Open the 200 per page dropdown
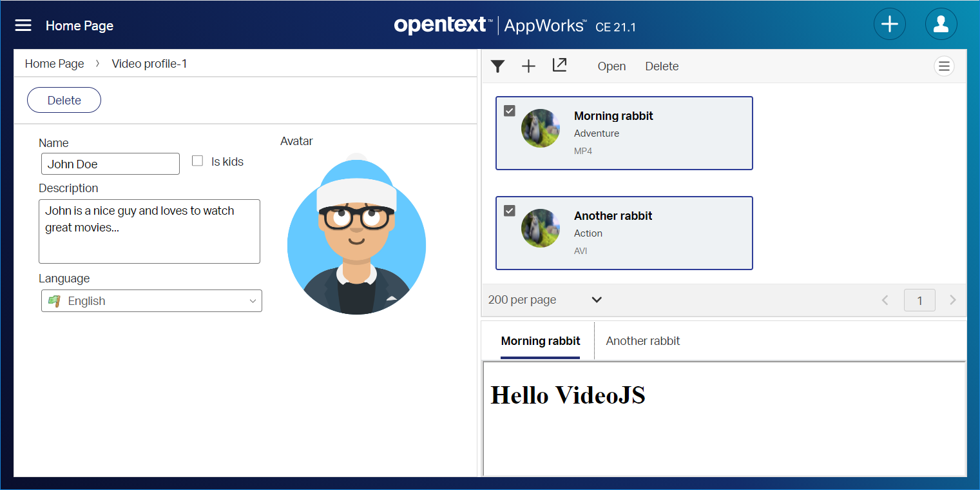 [597, 300]
